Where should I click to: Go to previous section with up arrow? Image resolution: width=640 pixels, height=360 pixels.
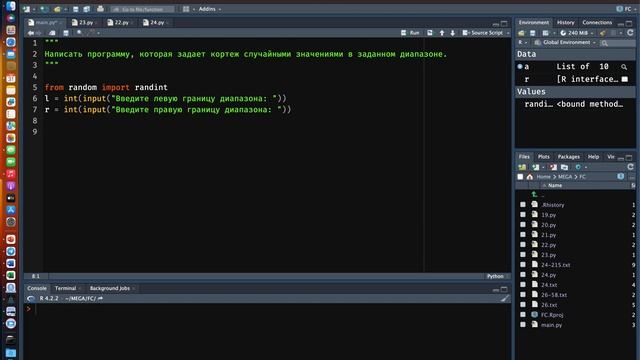coord(442,33)
